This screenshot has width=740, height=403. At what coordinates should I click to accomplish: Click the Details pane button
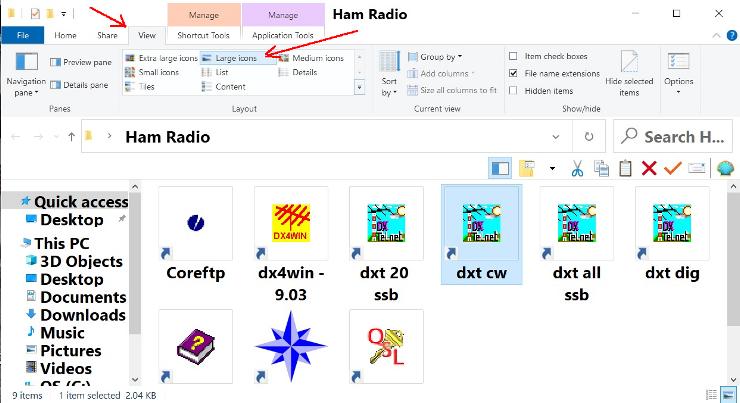(79, 85)
